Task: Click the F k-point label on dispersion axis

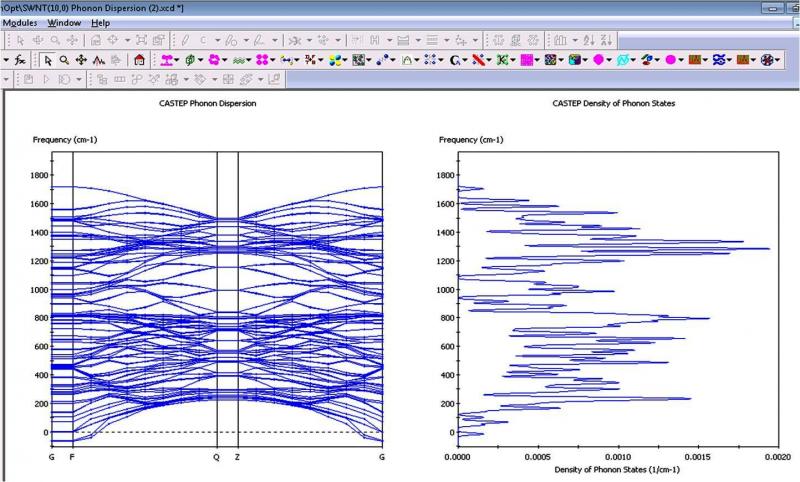Action: pos(72,457)
